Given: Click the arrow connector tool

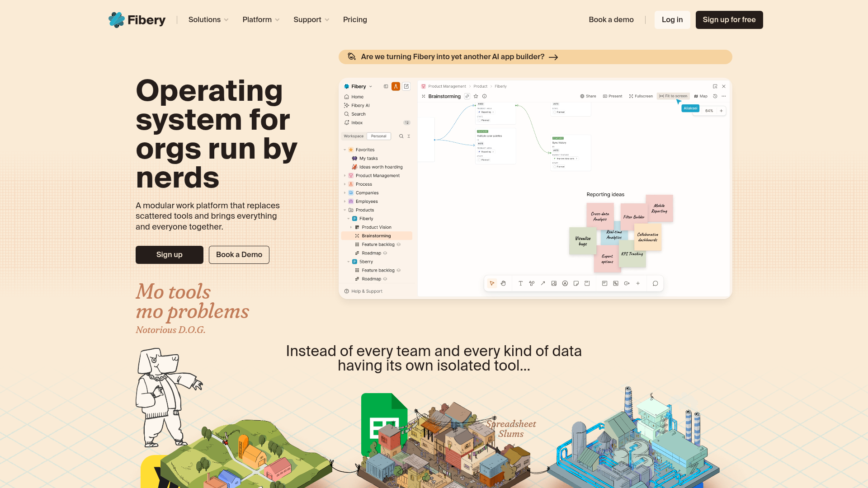Looking at the screenshot, I should point(542,283).
